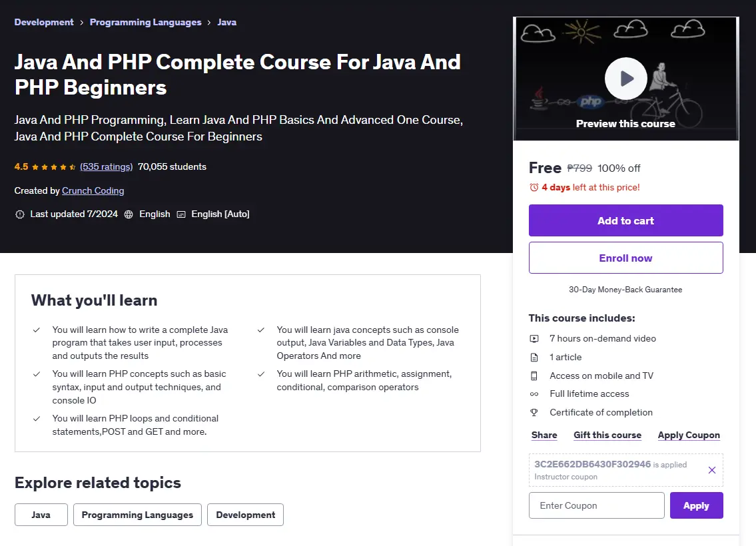Open the Development breadcrumb link
Screen dimensions: 756x546
coord(44,22)
